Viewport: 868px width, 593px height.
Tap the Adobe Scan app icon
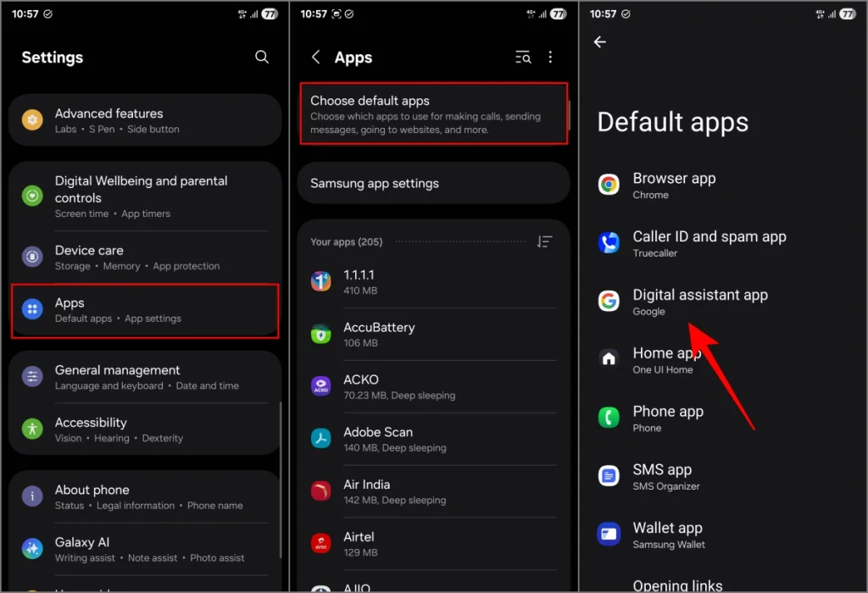point(321,439)
